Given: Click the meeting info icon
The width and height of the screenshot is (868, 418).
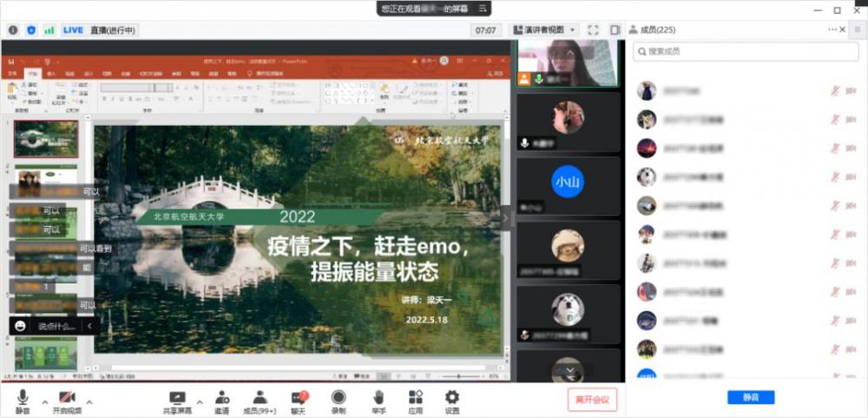Looking at the screenshot, I should 13,30.
